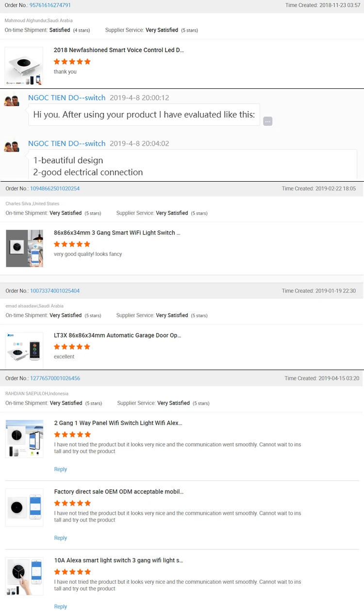The width and height of the screenshot is (364, 611).
Task: Click the star rating above "thank you" review
Action: click(x=72, y=62)
